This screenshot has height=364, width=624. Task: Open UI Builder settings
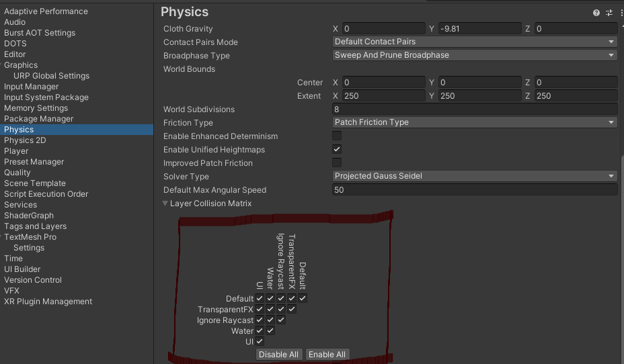click(22, 269)
